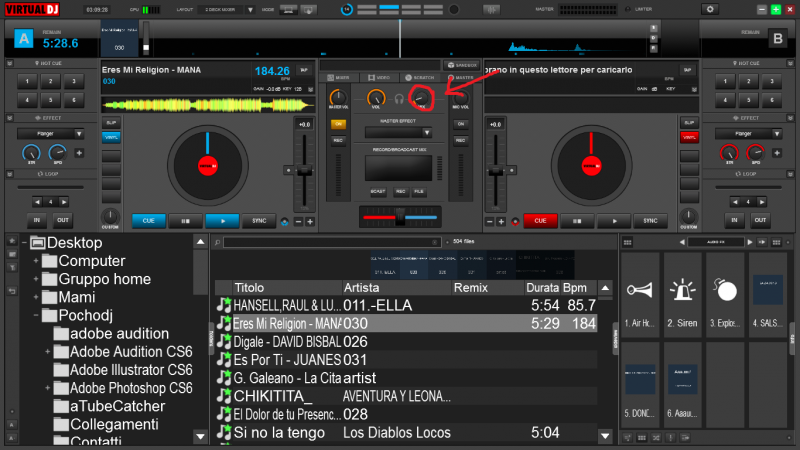Open the MASTER EFFECT dropdown
Viewport: 800px width, 450px height.
pyautogui.click(x=398, y=133)
